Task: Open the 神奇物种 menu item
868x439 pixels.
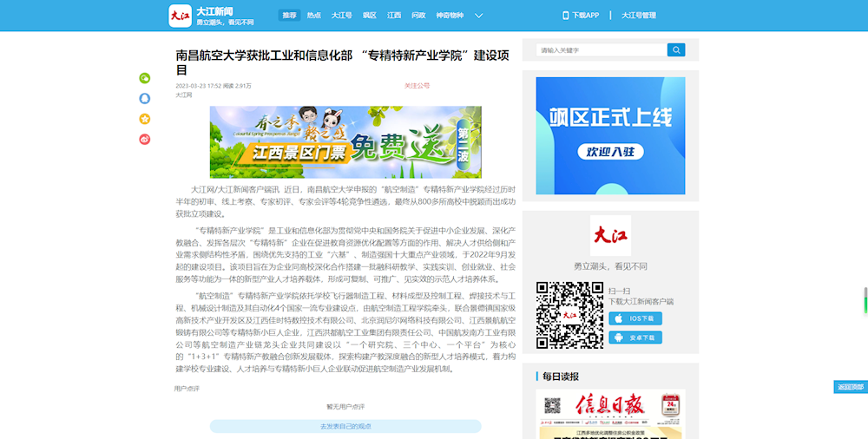Action: 449,16
